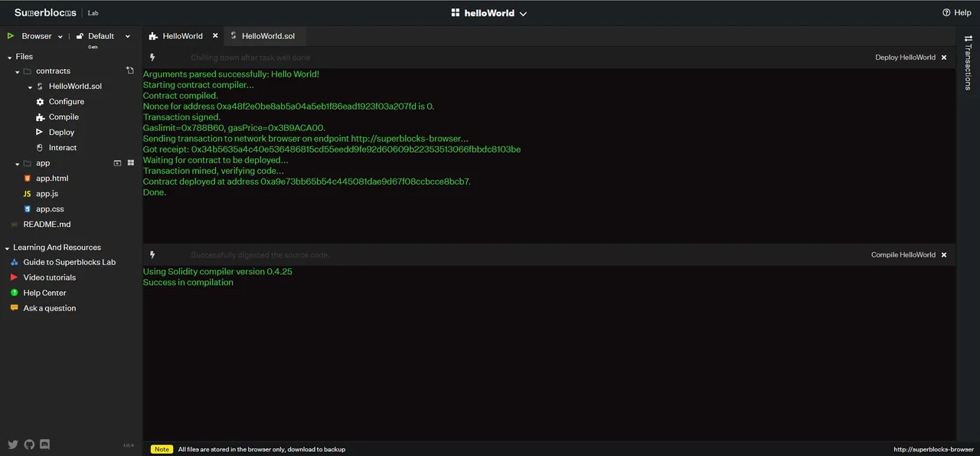Click the green Help Center icon

pos(14,293)
